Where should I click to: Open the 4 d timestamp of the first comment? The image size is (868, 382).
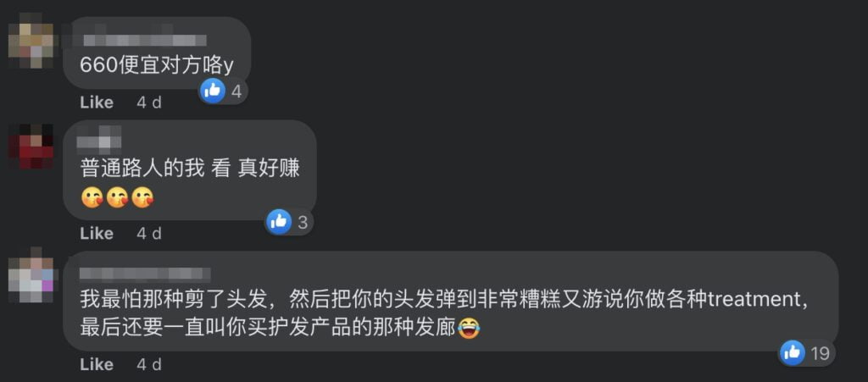coord(149,102)
